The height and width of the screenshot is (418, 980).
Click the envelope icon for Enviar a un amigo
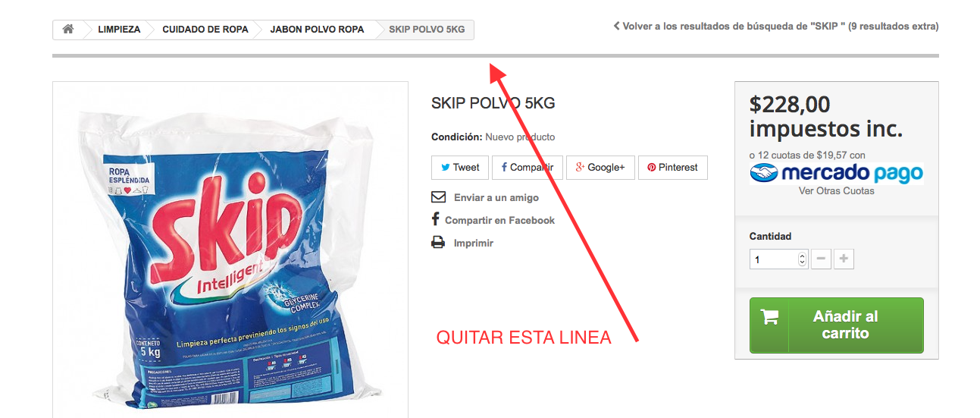tap(438, 197)
